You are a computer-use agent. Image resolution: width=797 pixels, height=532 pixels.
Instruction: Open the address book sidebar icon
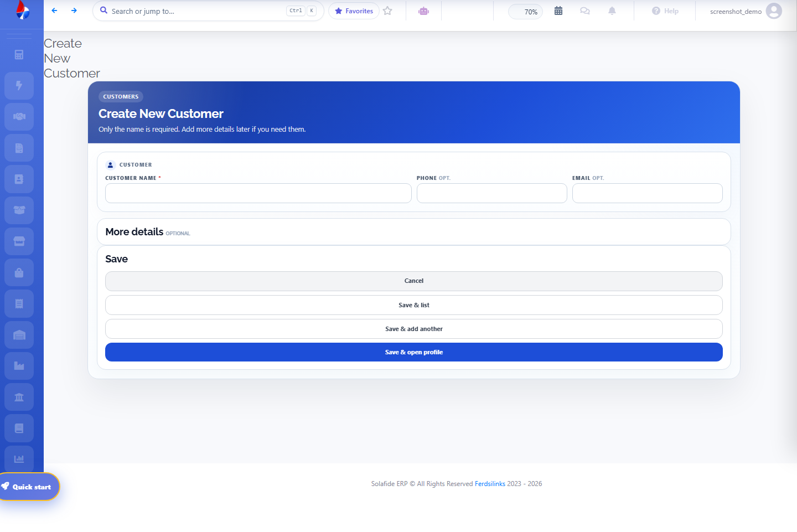19,179
